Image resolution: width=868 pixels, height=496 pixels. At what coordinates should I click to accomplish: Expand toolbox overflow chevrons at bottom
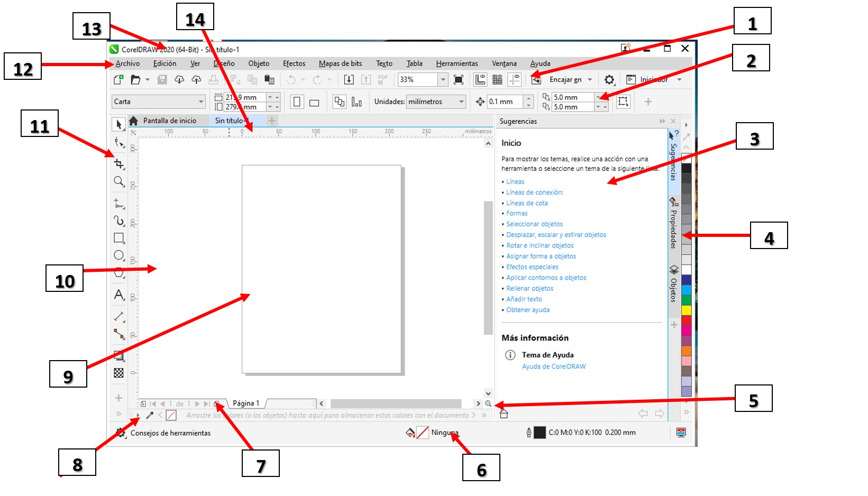point(118,414)
